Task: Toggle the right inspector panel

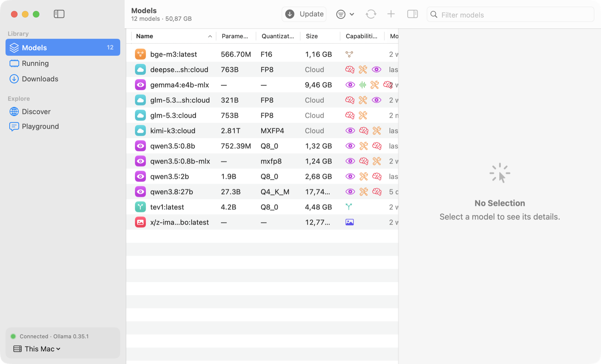Action: [412, 14]
